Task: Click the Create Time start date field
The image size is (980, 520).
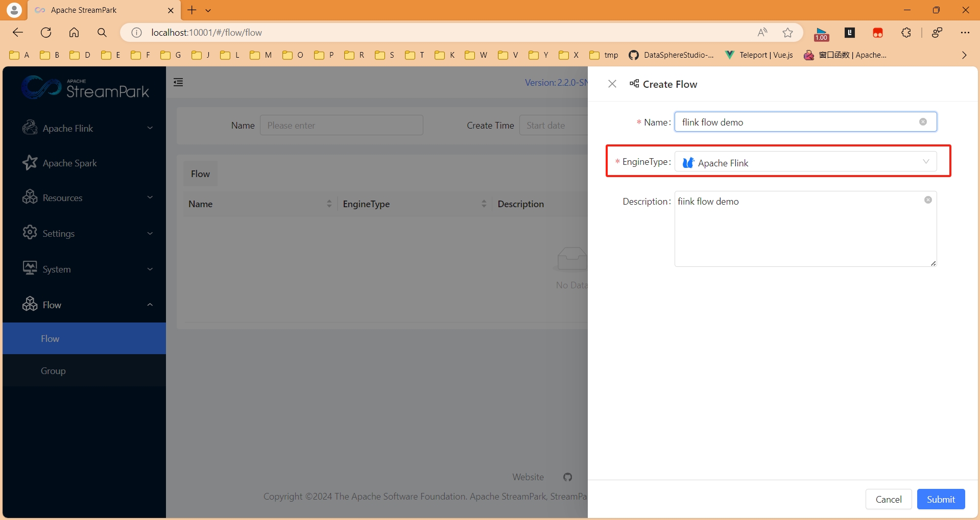Action: 554,125
